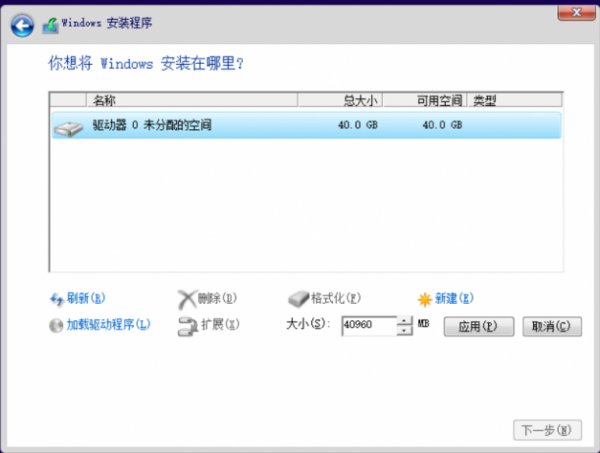Create a partition with the 新建(E) link

[454, 298]
